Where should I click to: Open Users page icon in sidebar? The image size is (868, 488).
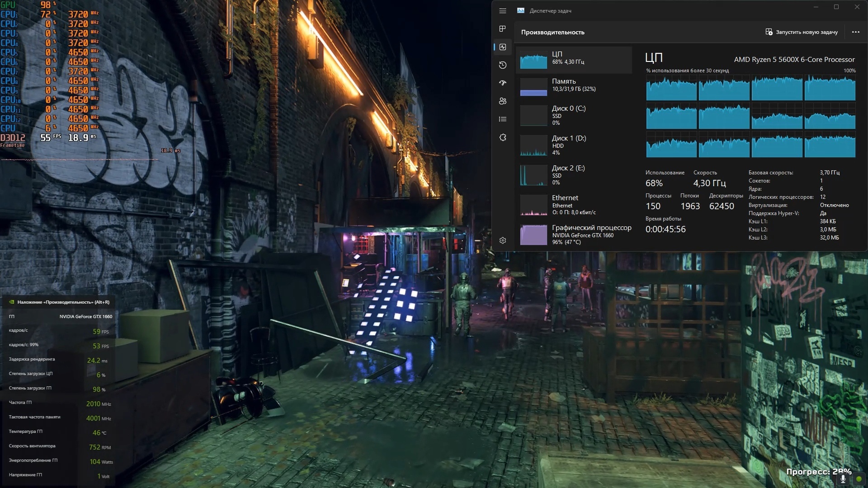pos(503,101)
